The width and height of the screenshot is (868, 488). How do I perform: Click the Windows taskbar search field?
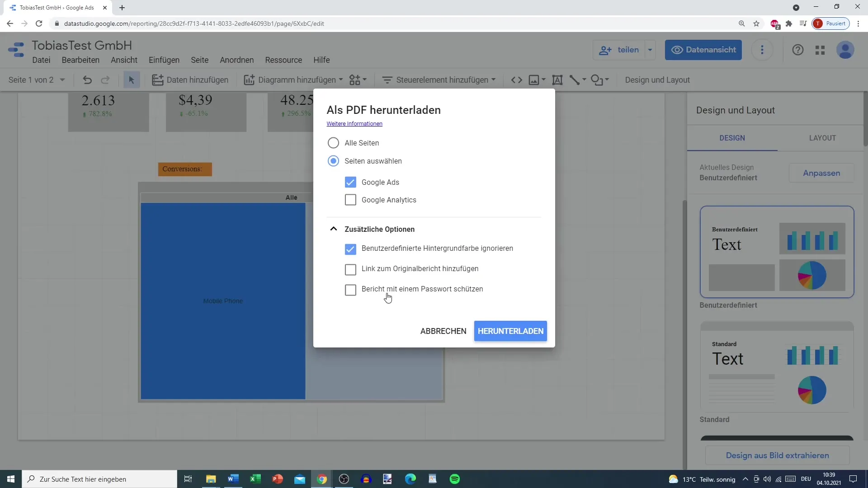[x=99, y=479]
